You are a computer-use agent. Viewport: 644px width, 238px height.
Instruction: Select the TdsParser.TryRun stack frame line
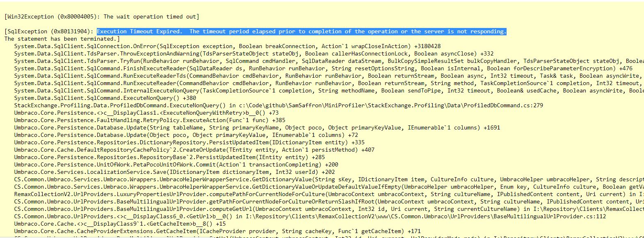click(x=329, y=61)
